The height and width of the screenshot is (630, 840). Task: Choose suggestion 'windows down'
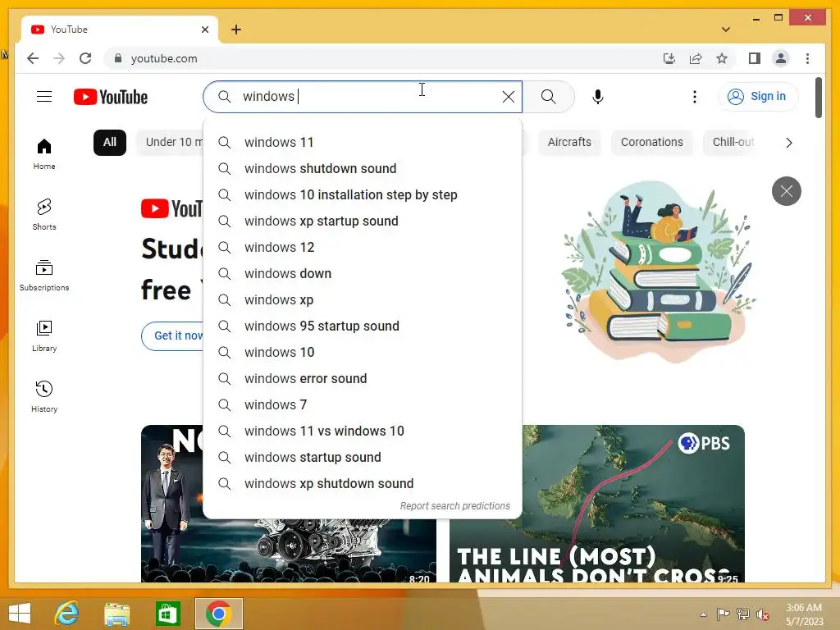click(363, 274)
